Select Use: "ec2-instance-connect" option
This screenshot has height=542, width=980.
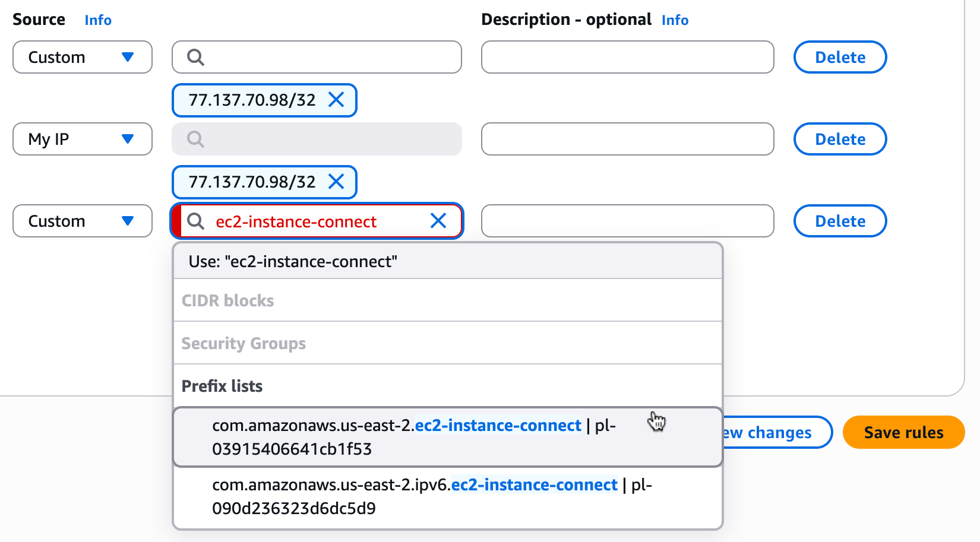pyautogui.click(x=293, y=261)
